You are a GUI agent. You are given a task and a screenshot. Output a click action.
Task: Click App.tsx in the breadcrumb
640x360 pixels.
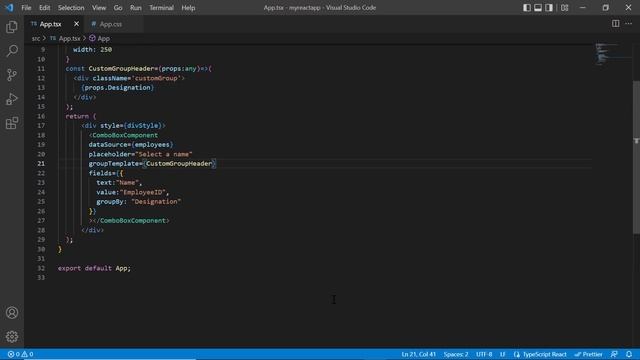pyautogui.click(x=69, y=38)
